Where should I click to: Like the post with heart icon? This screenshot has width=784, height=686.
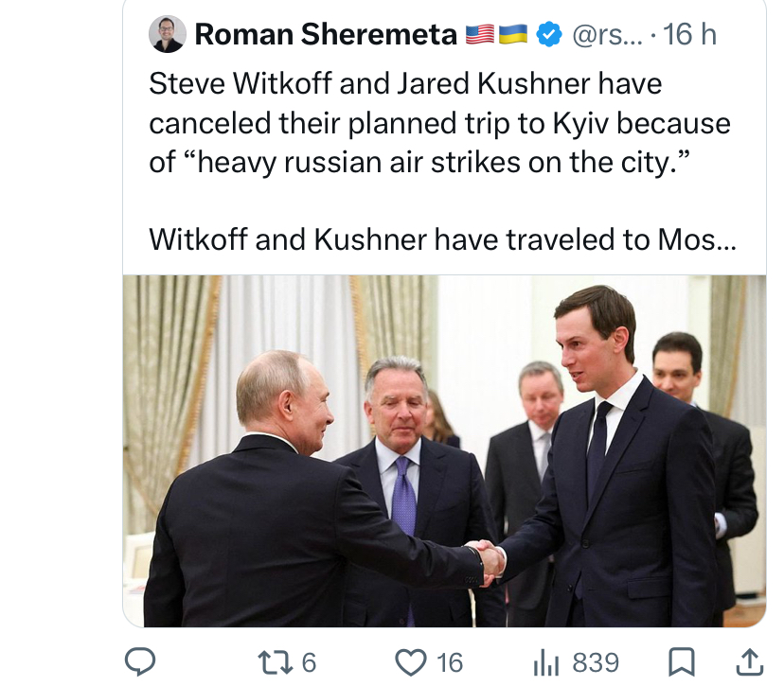tap(411, 662)
